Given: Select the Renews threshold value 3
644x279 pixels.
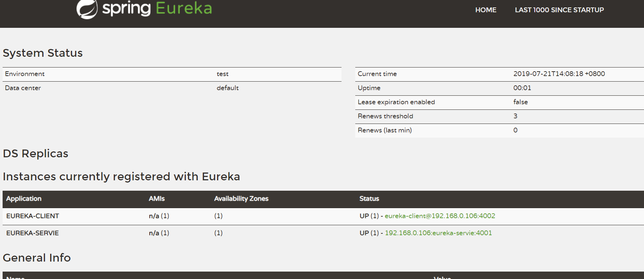Looking at the screenshot, I should pos(515,116).
